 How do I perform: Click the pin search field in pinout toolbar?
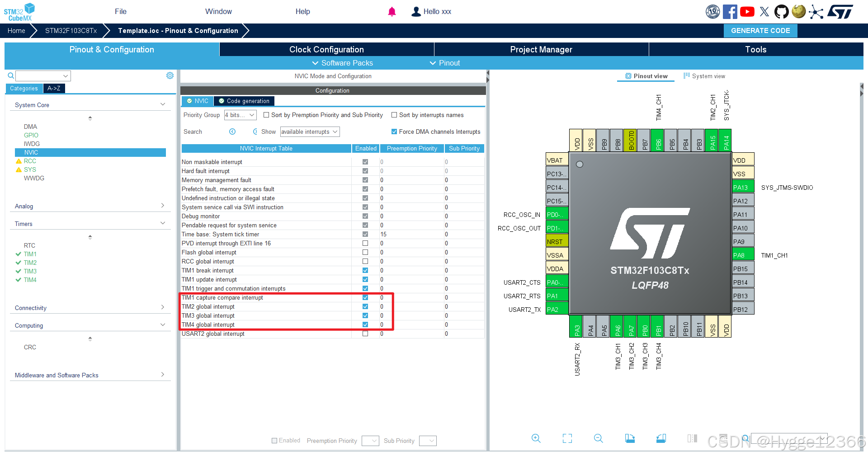[788, 438]
